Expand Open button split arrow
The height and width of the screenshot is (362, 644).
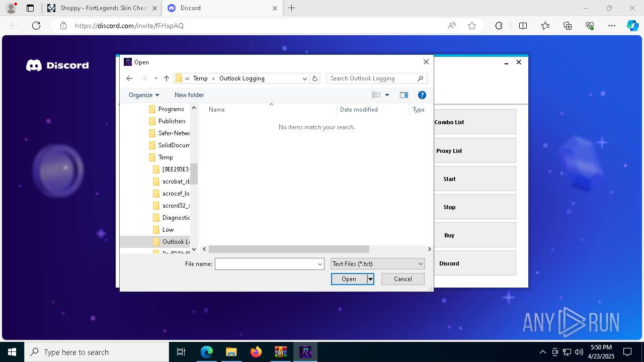pyautogui.click(x=370, y=279)
